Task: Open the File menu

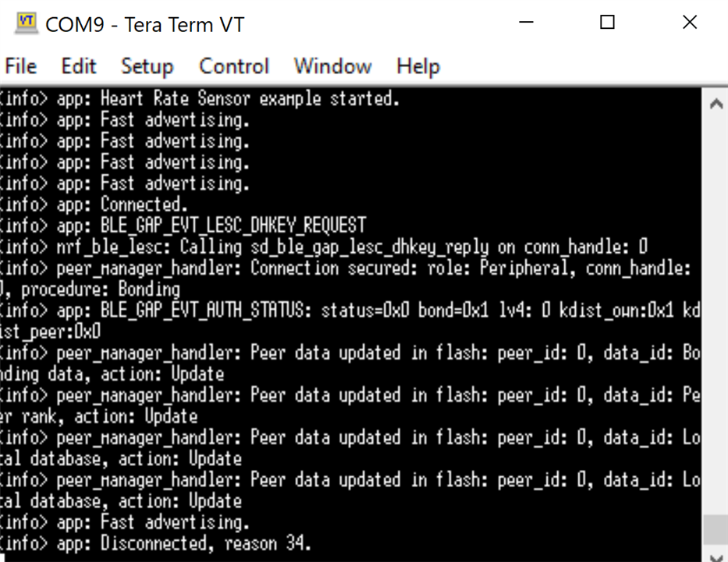Action: tap(21, 66)
